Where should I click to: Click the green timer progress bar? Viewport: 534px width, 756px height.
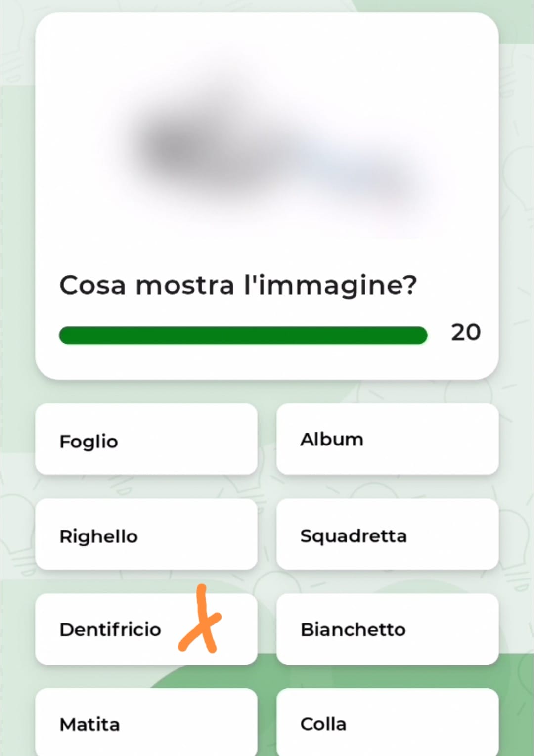(242, 335)
